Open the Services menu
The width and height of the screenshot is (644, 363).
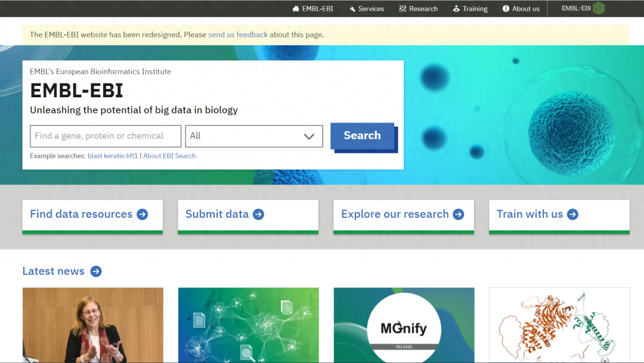click(367, 9)
